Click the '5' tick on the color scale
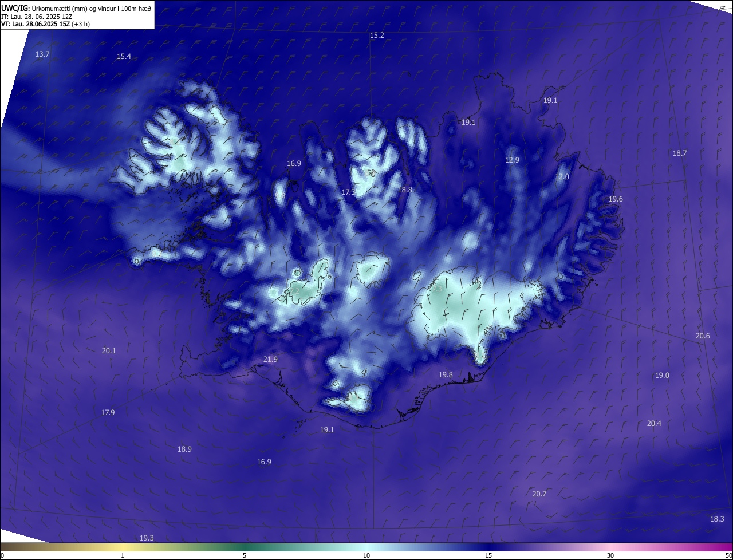This screenshot has height=560, width=733. 245,555
